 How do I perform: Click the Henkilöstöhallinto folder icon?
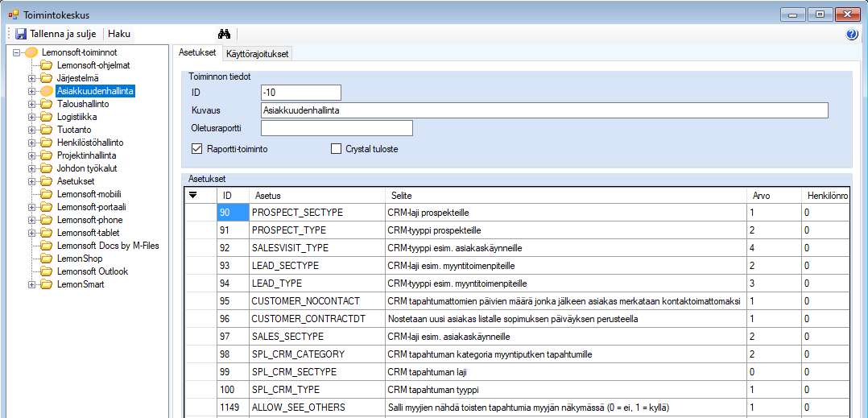[47, 143]
